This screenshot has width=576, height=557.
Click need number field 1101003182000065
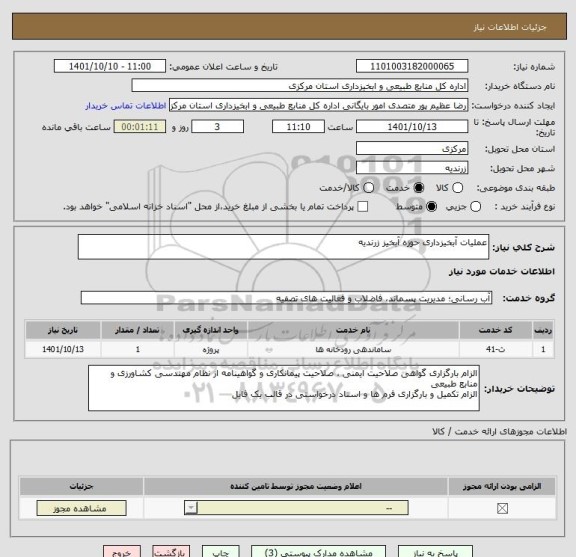tap(412, 67)
